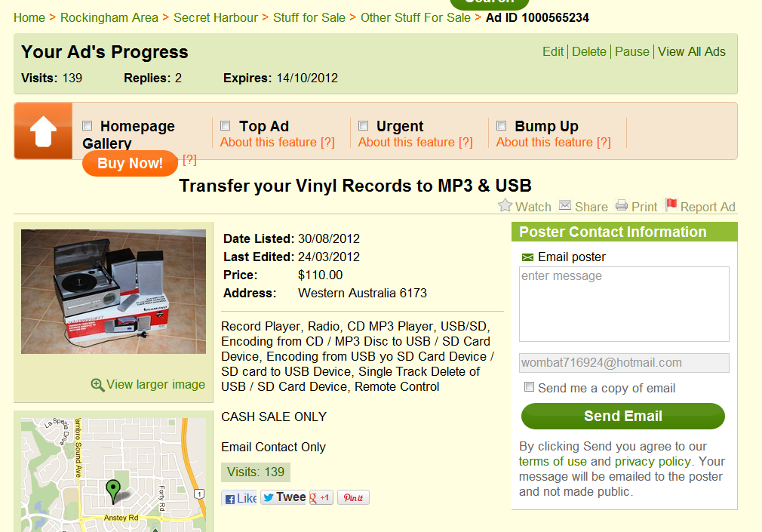Tick the Top Ad checkbox
This screenshot has height=532, width=762.
(226, 126)
